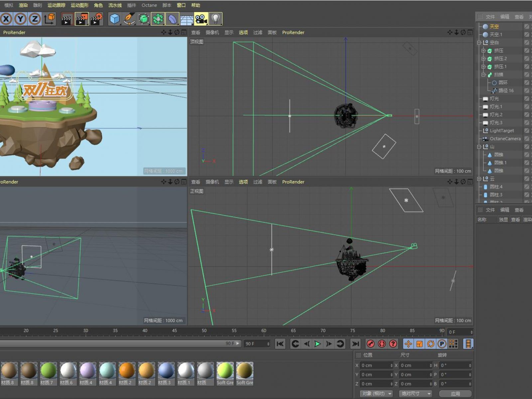
Task: Click the purple bend deformer icon
Action: click(x=172, y=19)
